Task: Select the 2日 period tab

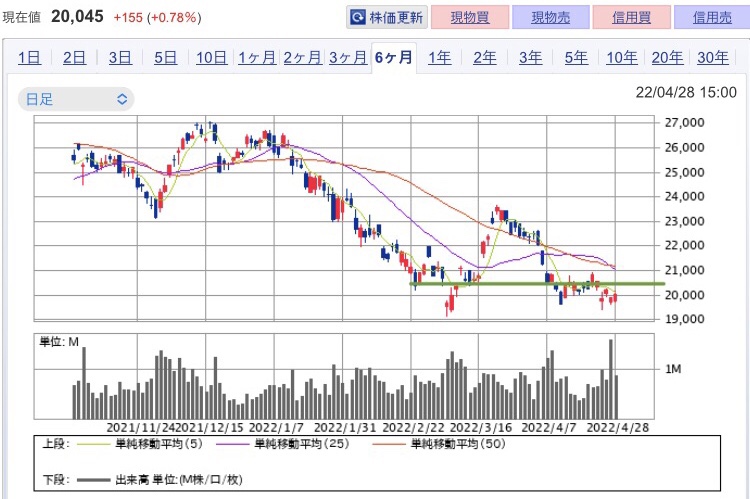Action: tap(74, 58)
